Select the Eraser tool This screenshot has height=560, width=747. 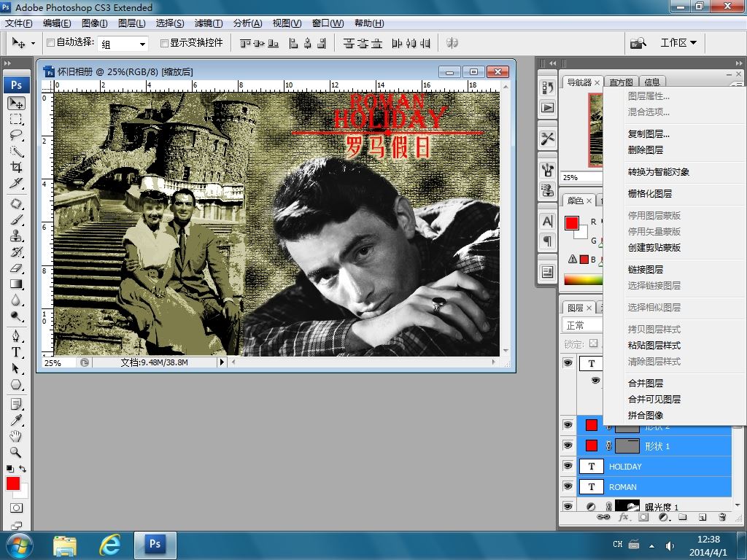16,268
